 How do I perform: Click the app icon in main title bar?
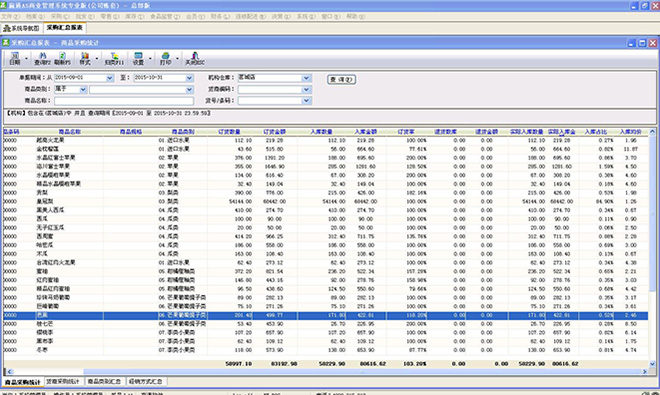(x=4, y=5)
